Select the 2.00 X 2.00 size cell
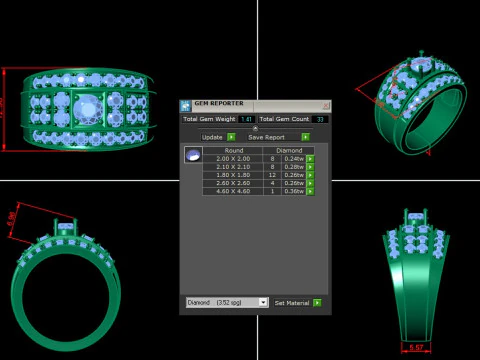 pyautogui.click(x=233, y=159)
